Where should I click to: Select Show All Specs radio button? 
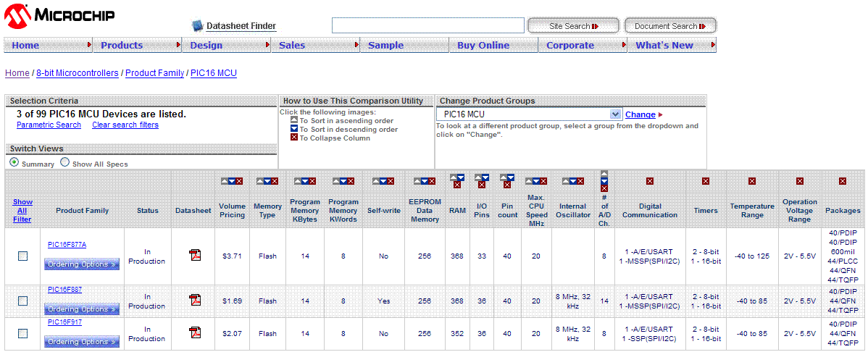[64, 163]
